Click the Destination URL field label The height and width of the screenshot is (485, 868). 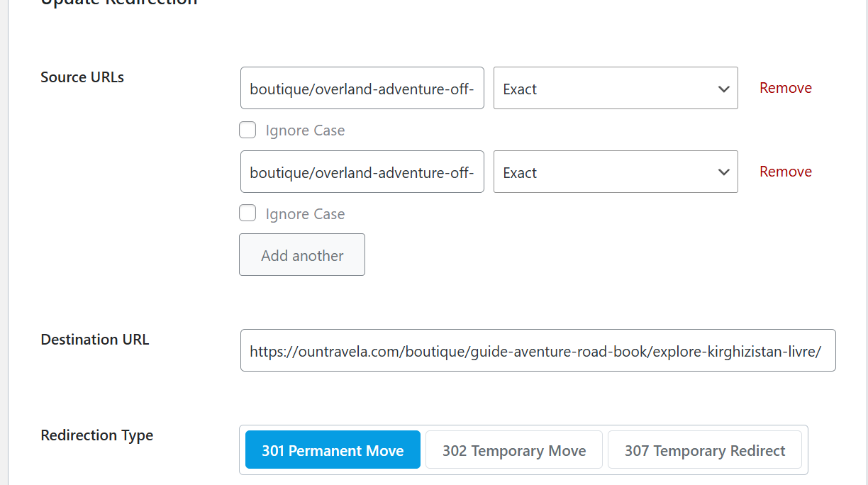click(x=95, y=340)
